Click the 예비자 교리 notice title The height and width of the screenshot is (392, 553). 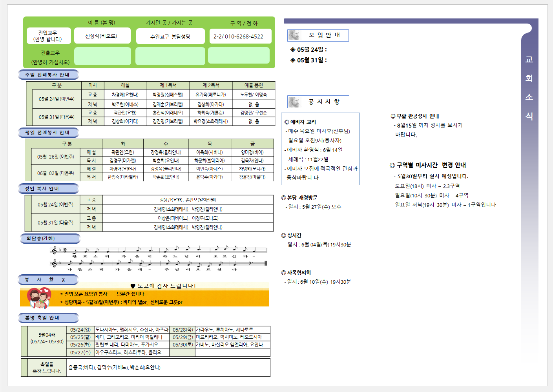click(300, 122)
